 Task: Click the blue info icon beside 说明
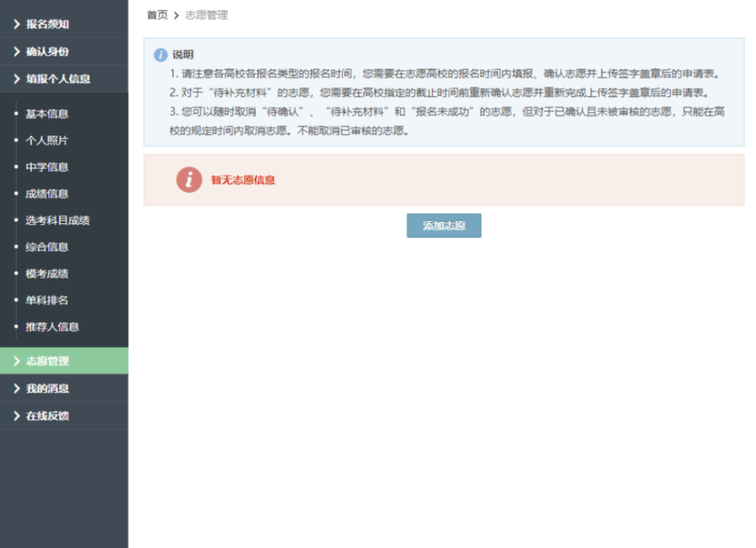pyautogui.click(x=160, y=55)
